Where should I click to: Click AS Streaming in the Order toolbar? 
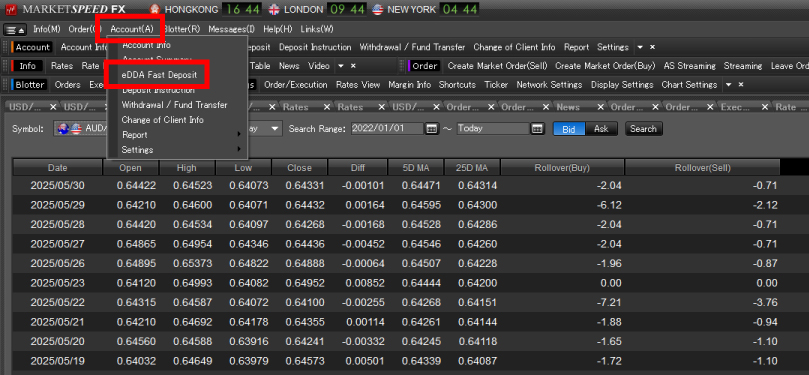(689, 66)
